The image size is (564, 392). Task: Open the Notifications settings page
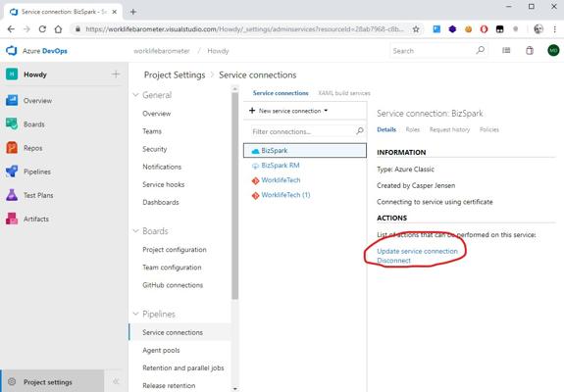click(x=162, y=167)
